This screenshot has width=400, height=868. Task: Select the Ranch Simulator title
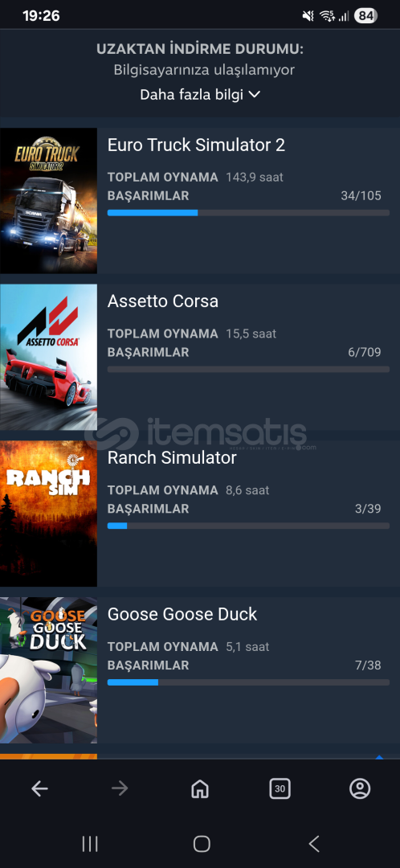(x=172, y=458)
